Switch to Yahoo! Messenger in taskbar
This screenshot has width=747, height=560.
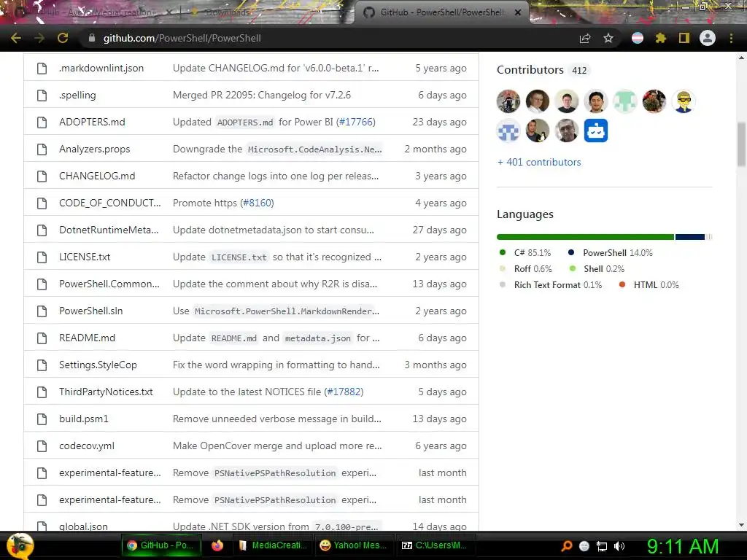[x=354, y=545]
